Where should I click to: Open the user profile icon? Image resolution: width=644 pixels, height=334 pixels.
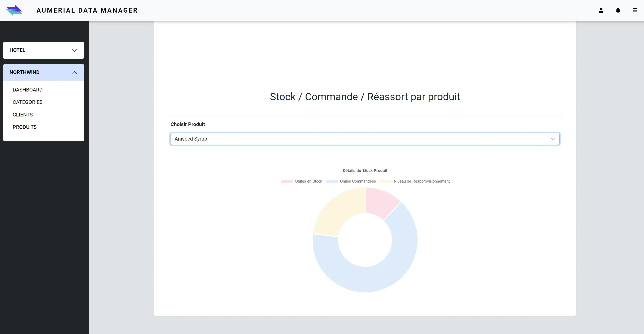[x=601, y=10]
